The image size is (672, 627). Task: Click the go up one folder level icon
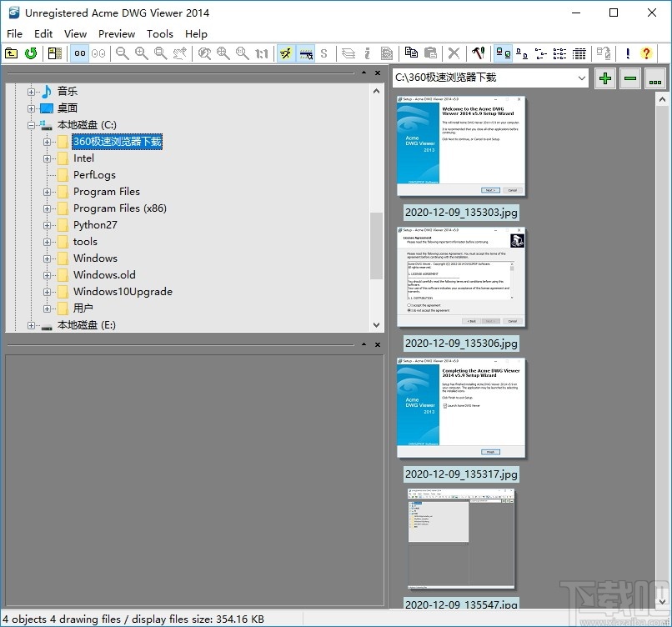pyautogui.click(x=13, y=53)
